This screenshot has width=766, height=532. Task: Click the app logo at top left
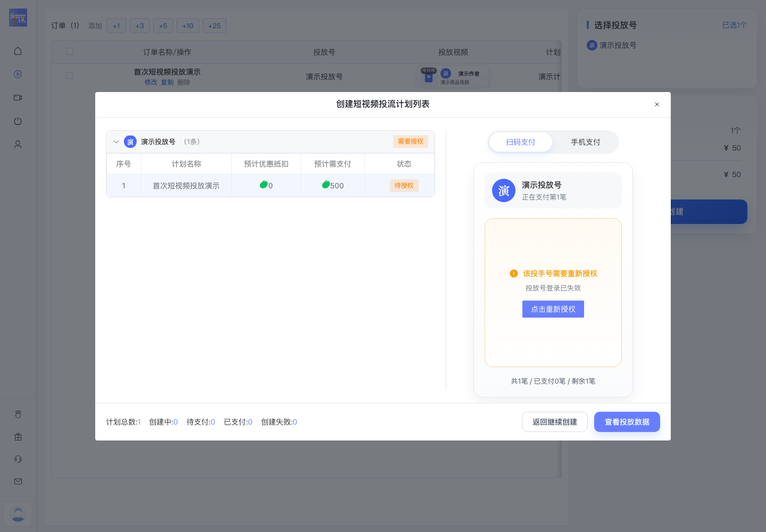[x=18, y=18]
